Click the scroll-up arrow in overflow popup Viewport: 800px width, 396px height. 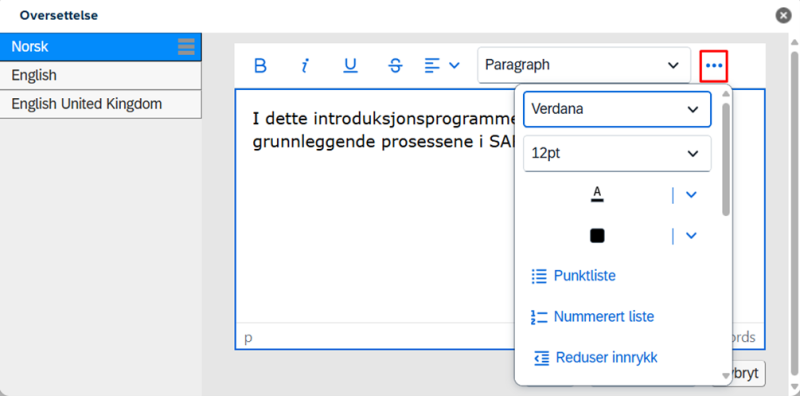[727, 93]
